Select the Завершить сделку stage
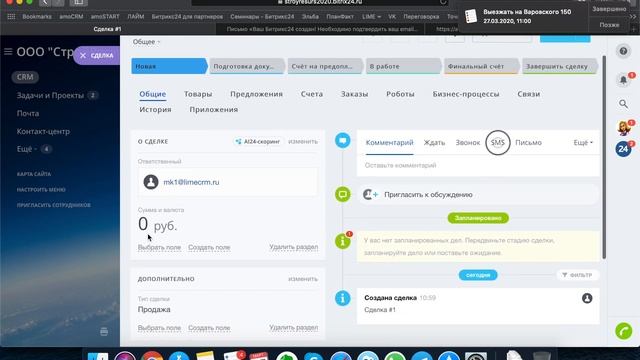The height and width of the screenshot is (360, 640). [x=559, y=66]
